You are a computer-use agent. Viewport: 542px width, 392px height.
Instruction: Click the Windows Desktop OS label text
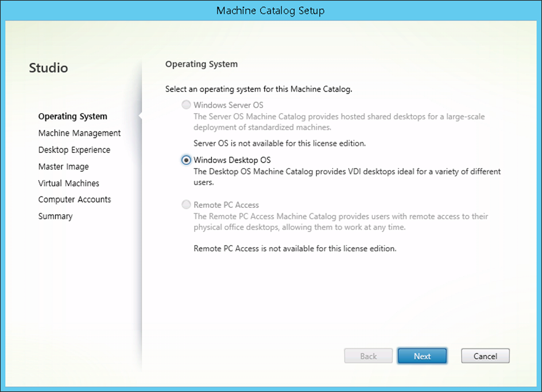232,160
